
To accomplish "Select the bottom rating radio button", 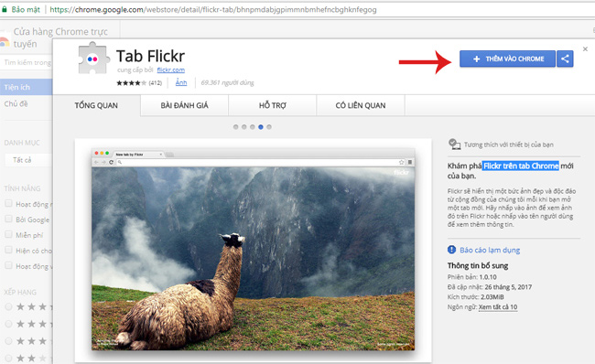I will coord(8,358).
